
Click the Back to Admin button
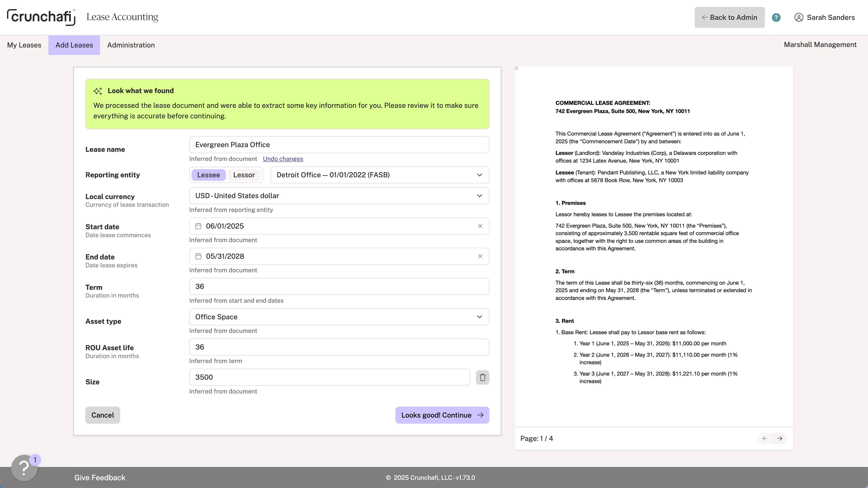click(729, 18)
